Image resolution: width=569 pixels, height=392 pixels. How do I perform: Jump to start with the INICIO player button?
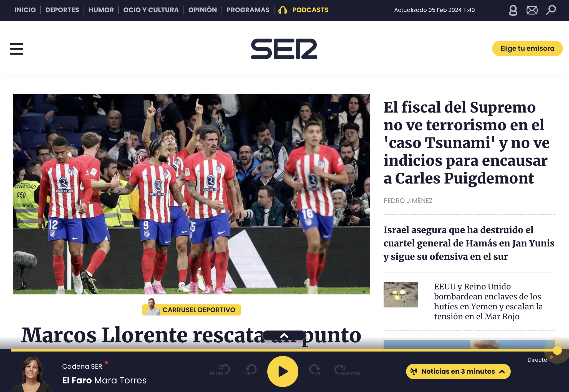220,370
